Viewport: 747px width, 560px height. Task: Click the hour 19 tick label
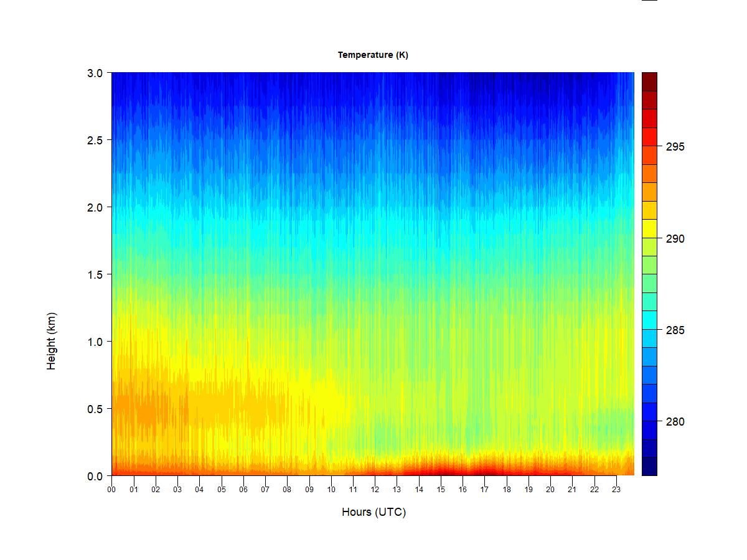529,490
